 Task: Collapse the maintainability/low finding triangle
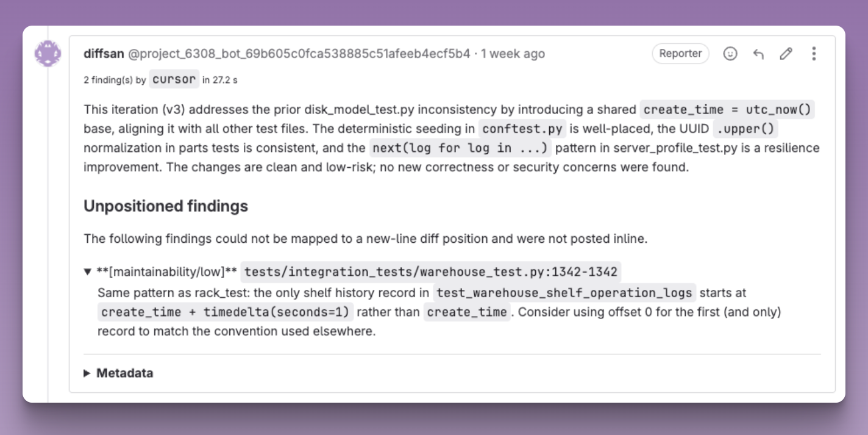pyautogui.click(x=88, y=272)
